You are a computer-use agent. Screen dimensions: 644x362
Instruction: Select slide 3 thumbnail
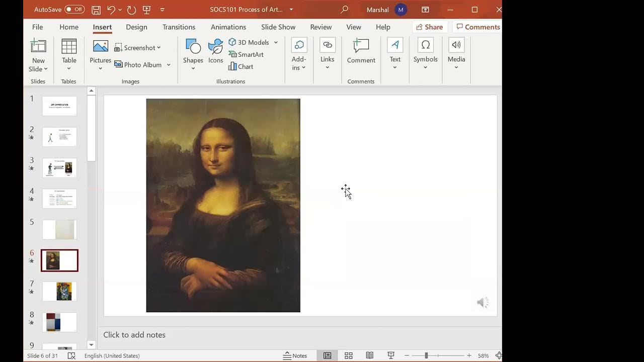tap(59, 167)
